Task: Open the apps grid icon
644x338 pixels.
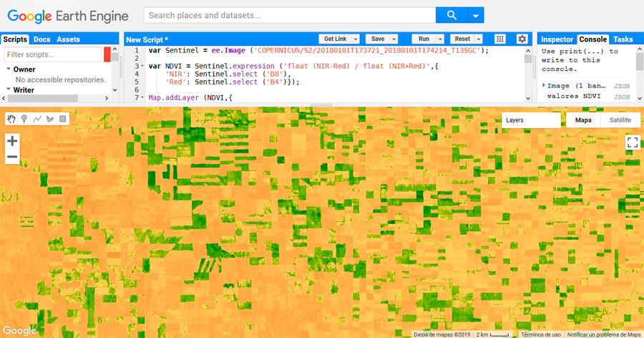Action: click(x=500, y=39)
